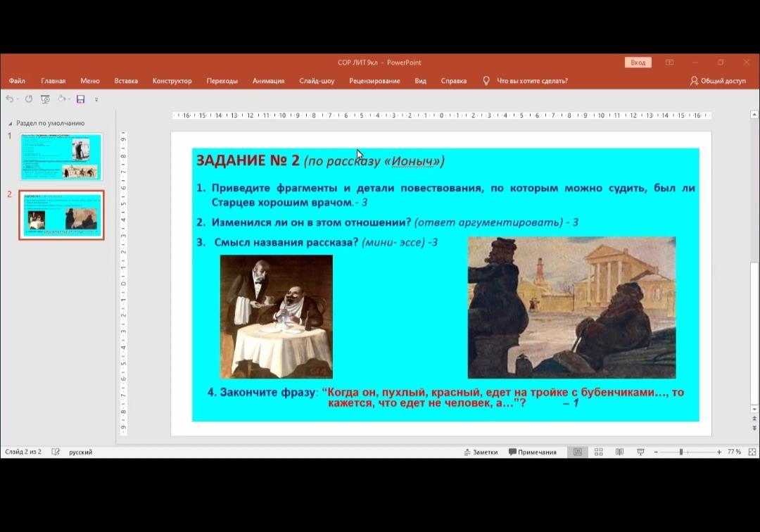The width and height of the screenshot is (760, 532).
Task: Open the Слайд-шоу tab
Action: click(317, 81)
